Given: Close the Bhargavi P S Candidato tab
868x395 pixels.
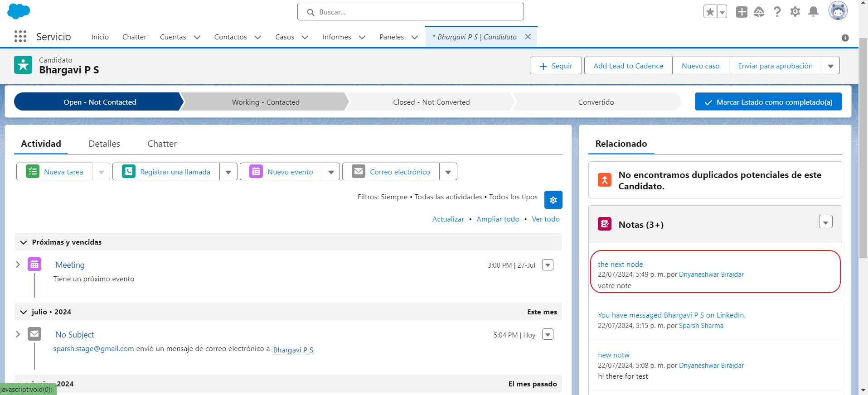Looking at the screenshot, I should pyautogui.click(x=528, y=37).
